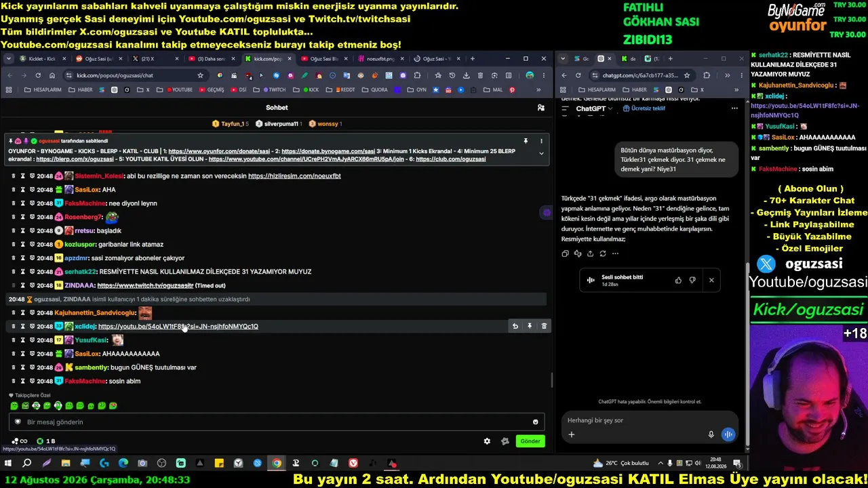Regenerate the ChatGPT response
This screenshot has height=488, width=868.
coord(603,253)
